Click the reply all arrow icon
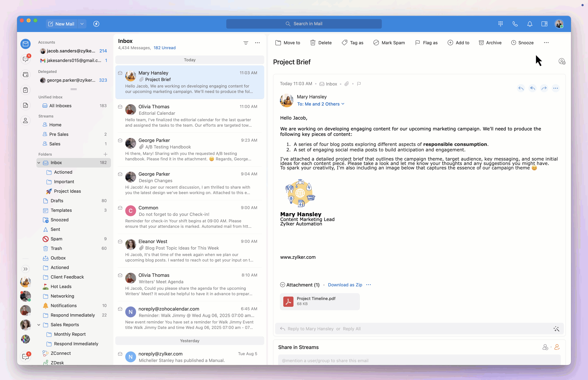Image resolution: width=588 pixels, height=380 pixels. pyautogui.click(x=533, y=88)
